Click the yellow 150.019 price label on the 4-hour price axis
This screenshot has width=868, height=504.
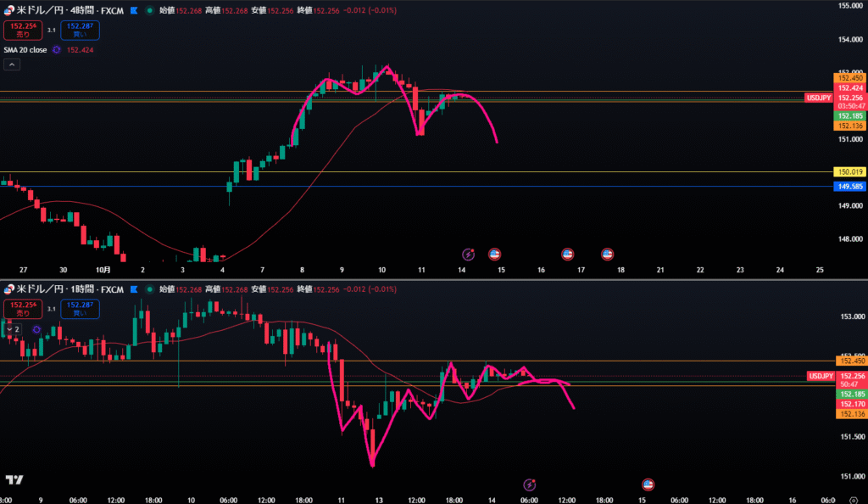pyautogui.click(x=849, y=172)
